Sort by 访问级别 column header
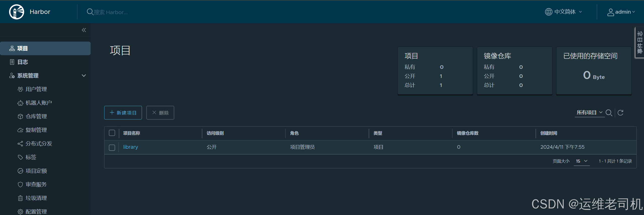Viewport: 644px width, 215px height. click(x=215, y=133)
